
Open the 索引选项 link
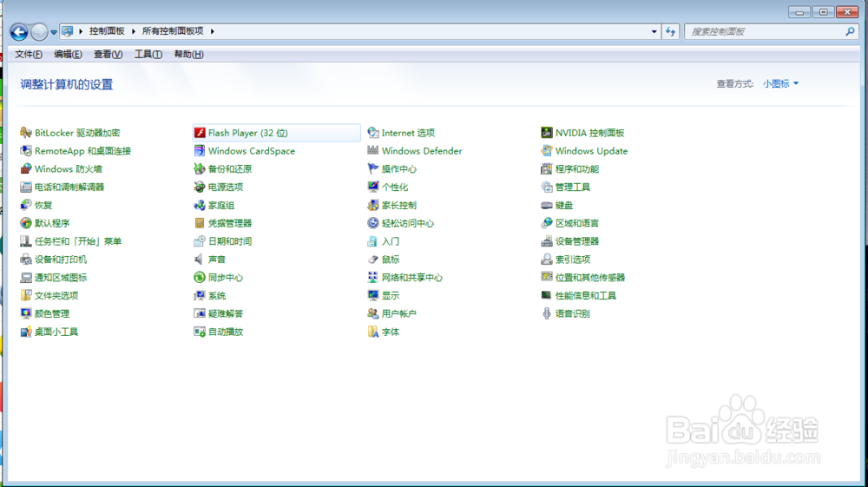tap(573, 260)
